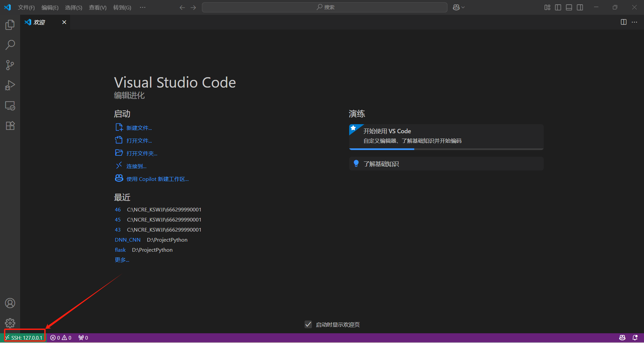
Task: Click walkthrough progress bar under 开始使用 VS Code
Action: [446, 149]
